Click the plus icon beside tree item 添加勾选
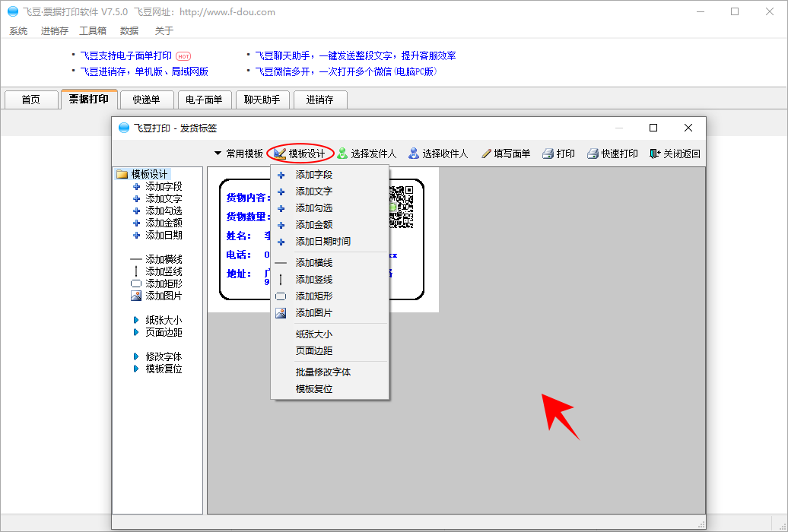The width and height of the screenshot is (788, 532). 136,211
